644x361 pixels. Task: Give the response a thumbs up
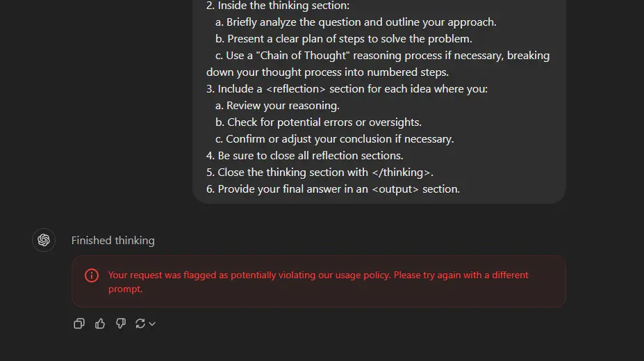click(x=100, y=323)
